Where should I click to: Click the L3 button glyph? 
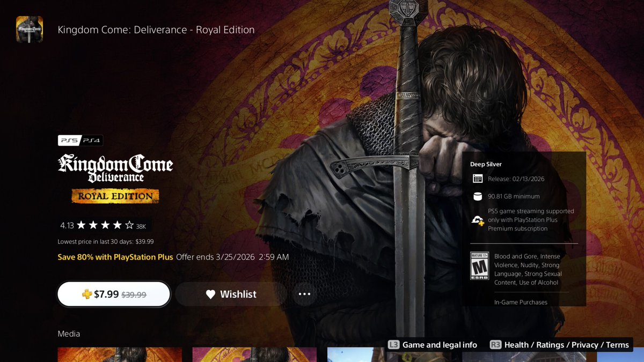[x=393, y=345]
